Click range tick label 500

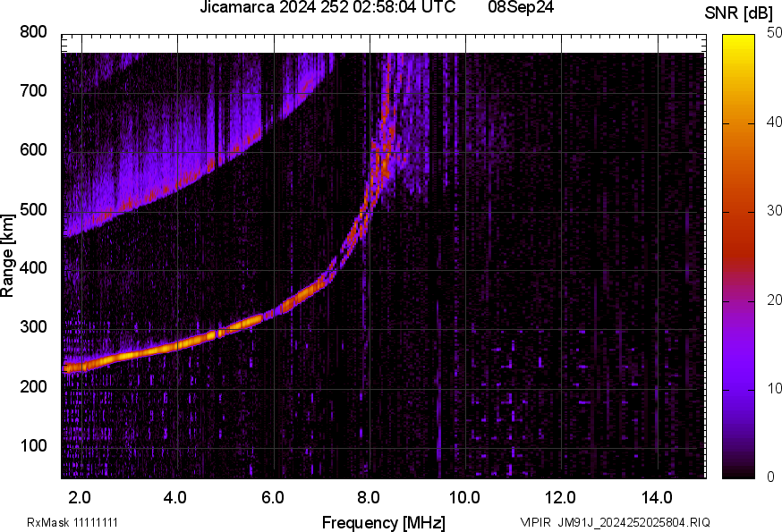(33, 209)
